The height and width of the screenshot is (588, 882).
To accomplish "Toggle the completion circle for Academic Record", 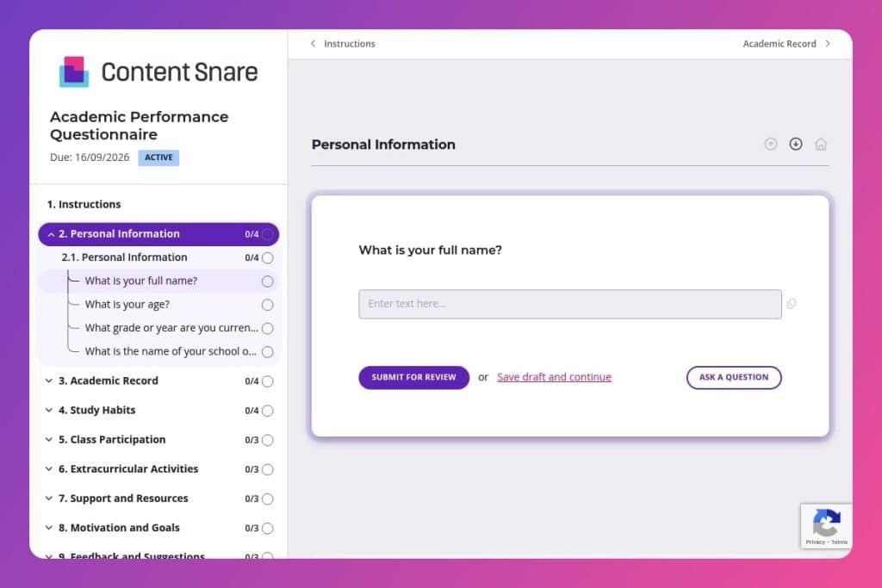I will click(267, 381).
